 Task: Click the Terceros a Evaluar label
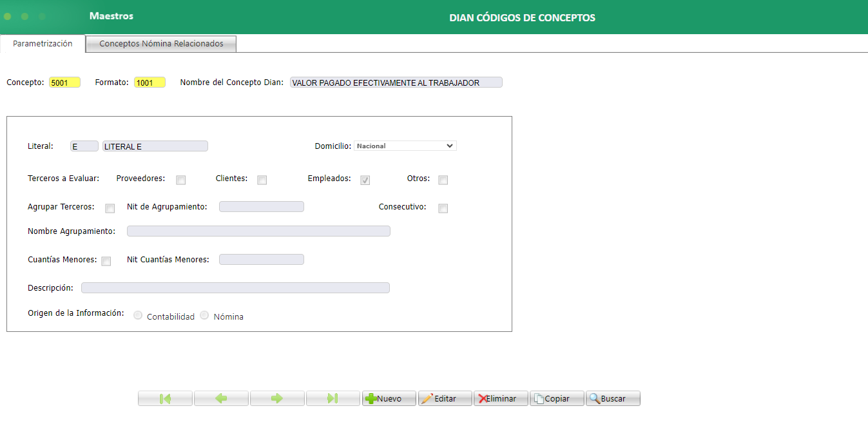64,179
